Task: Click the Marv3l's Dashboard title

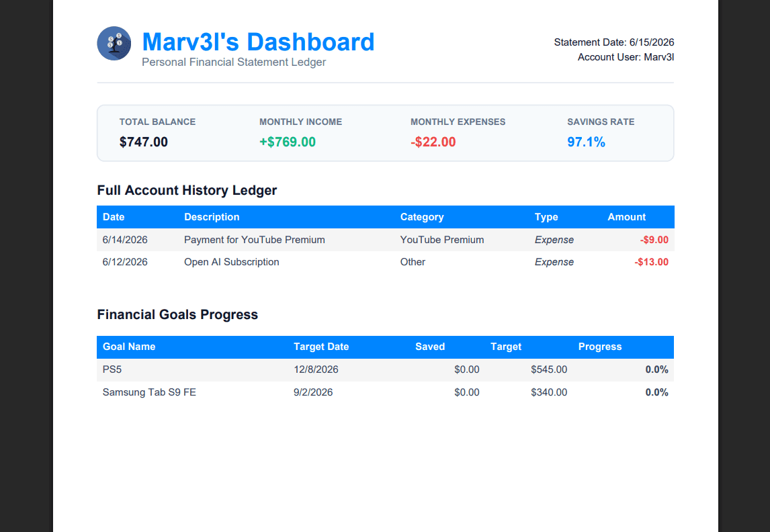Action: coord(258,42)
